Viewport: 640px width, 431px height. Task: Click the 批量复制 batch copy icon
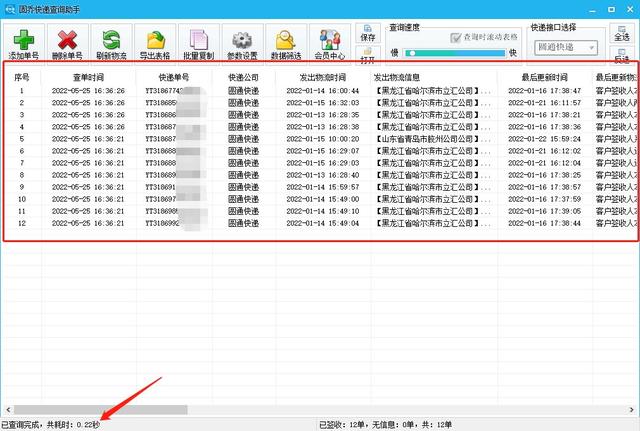click(x=199, y=40)
